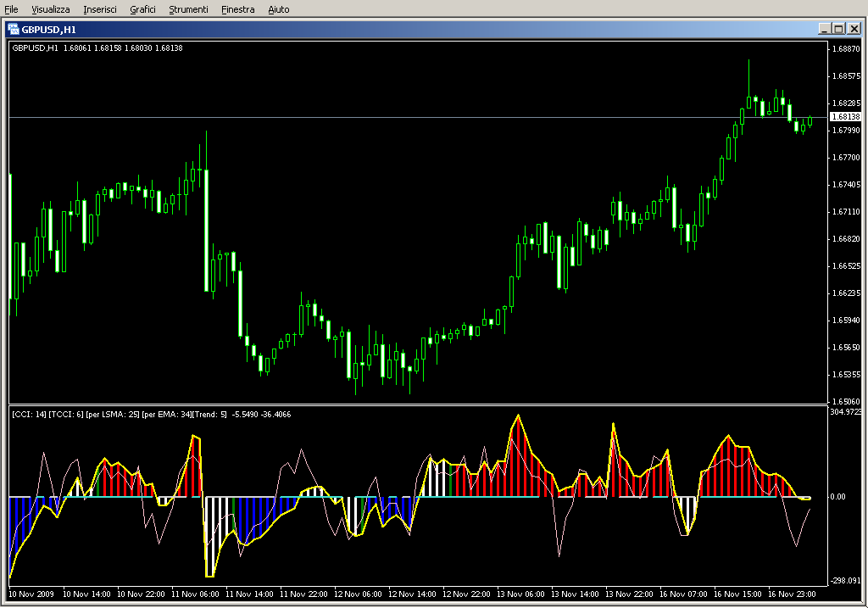The height and width of the screenshot is (608, 868).
Task: Click the current price label 1.68138
Action: (x=846, y=117)
